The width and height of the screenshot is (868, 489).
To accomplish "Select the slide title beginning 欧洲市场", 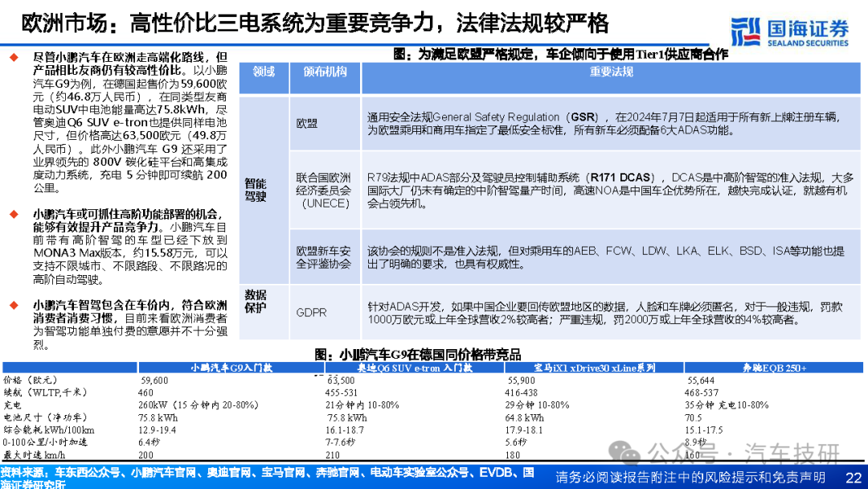I will [x=315, y=23].
